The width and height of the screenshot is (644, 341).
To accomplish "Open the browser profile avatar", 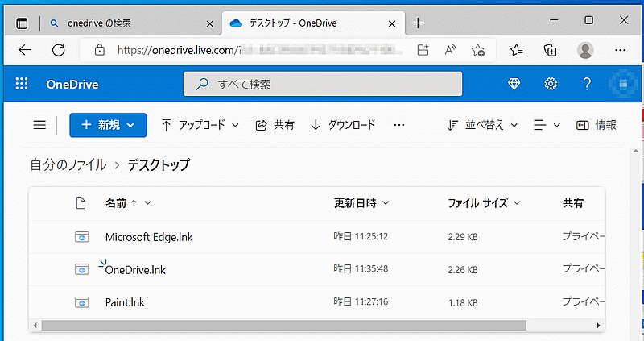I will click(x=585, y=50).
